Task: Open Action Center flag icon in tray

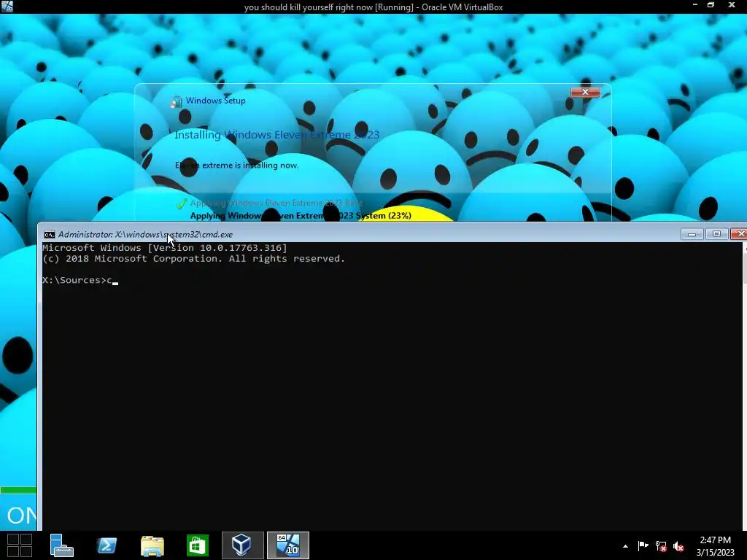Action: pyautogui.click(x=643, y=545)
